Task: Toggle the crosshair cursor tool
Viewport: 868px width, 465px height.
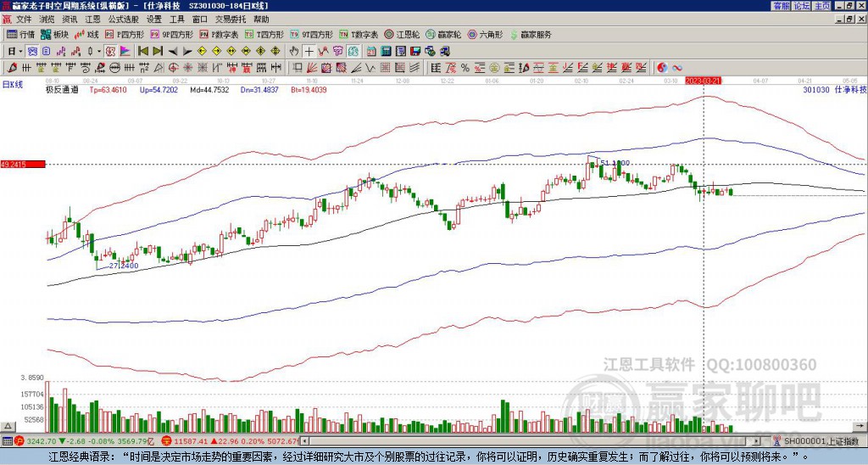Action: coord(309,52)
